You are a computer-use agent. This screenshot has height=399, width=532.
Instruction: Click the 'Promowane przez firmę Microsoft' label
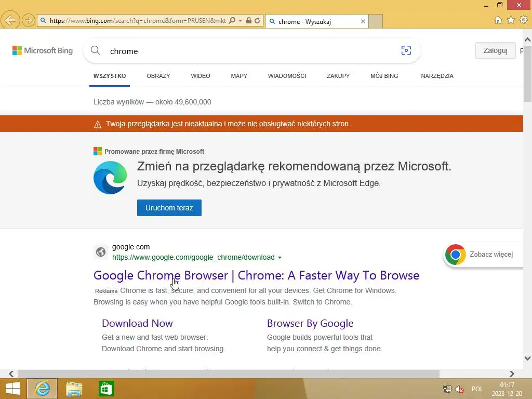[154, 151]
